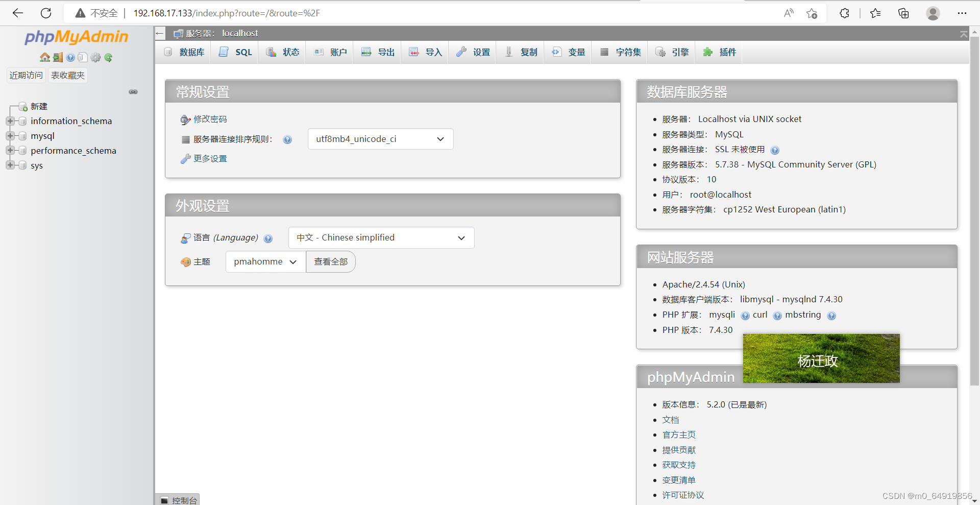Open the 获取支持 link
This screenshot has width=980, height=505.
point(679,465)
